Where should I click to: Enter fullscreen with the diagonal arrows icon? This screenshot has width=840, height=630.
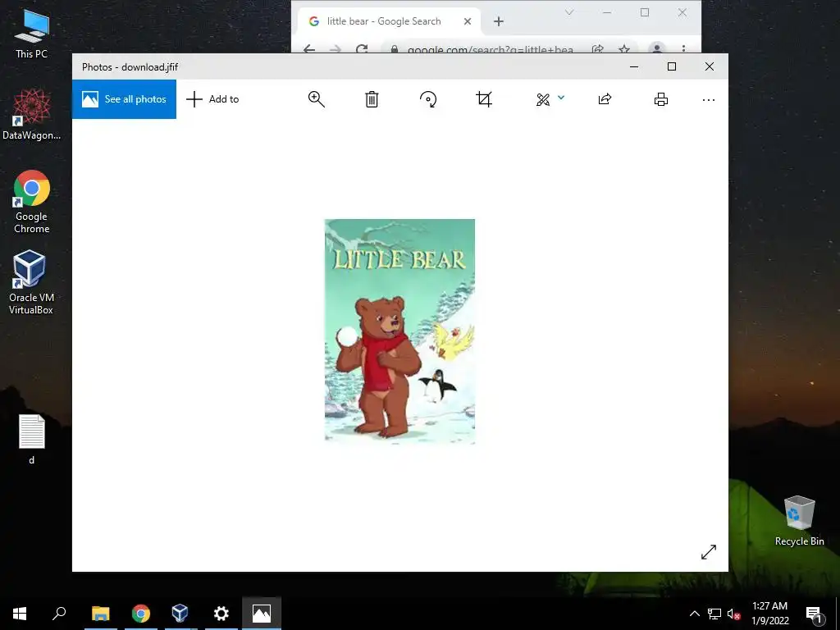(x=709, y=552)
